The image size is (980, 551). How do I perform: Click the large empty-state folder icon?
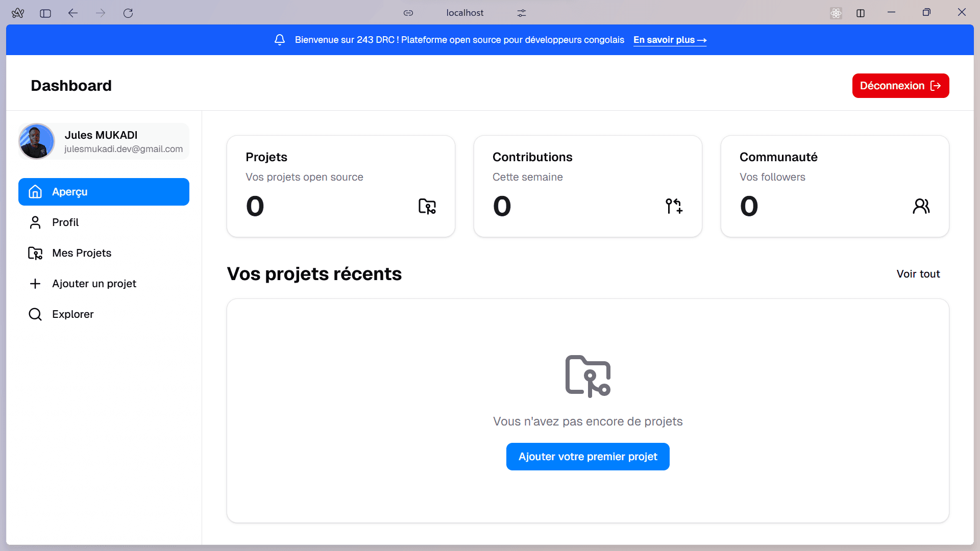[587, 376]
